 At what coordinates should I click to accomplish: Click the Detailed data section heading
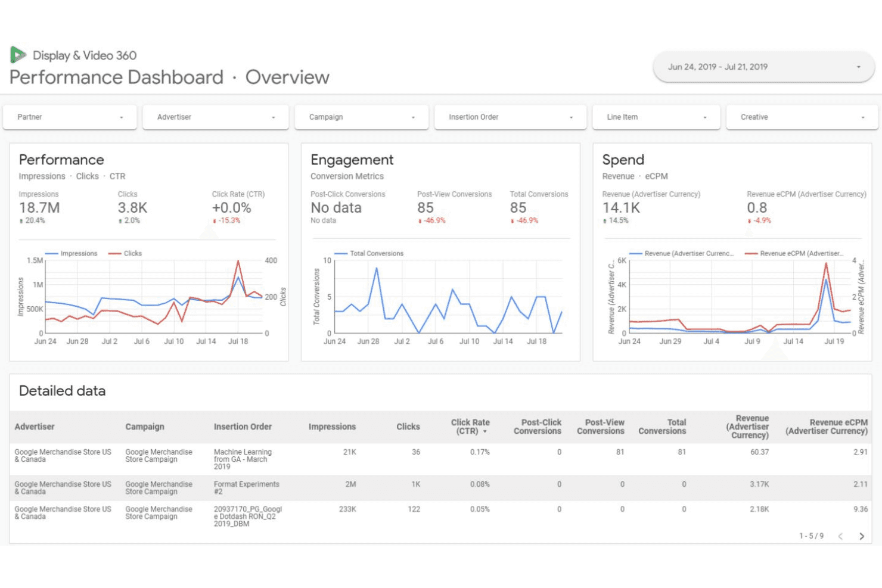pos(62,391)
